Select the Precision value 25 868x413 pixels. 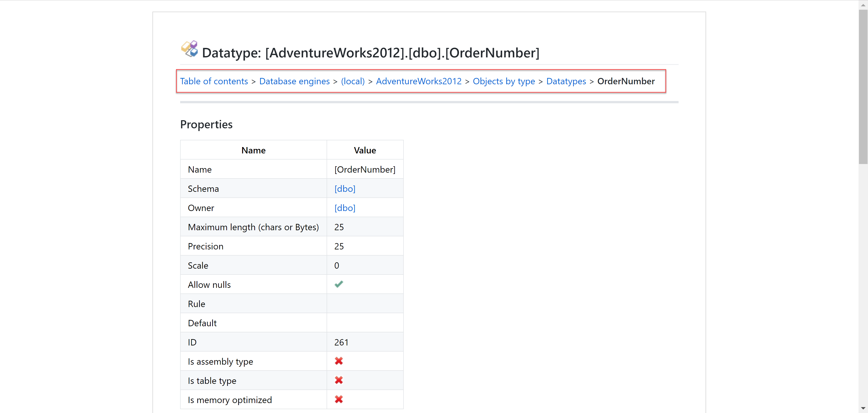pos(339,246)
